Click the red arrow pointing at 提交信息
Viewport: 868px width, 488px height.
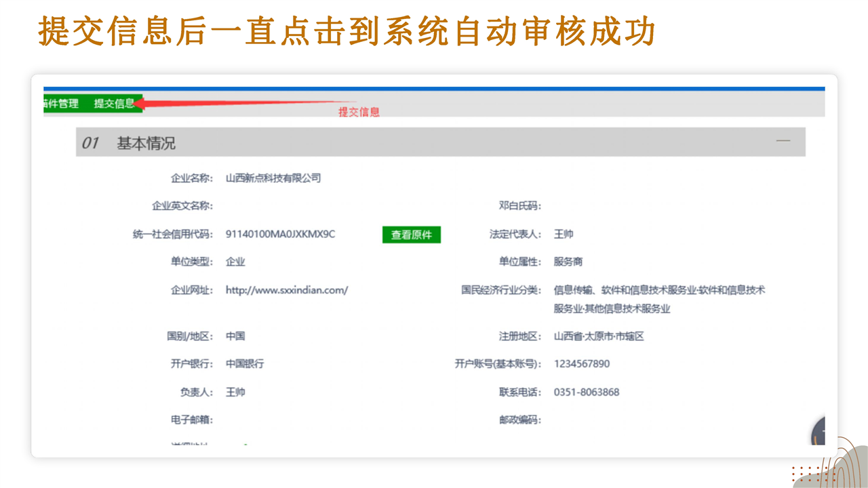pos(237,104)
